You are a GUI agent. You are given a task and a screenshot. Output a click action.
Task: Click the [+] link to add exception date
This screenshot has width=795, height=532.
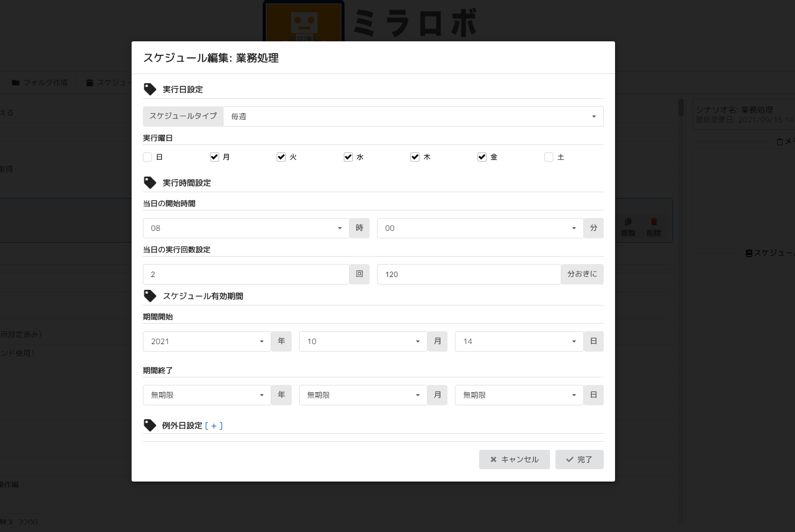click(214, 426)
